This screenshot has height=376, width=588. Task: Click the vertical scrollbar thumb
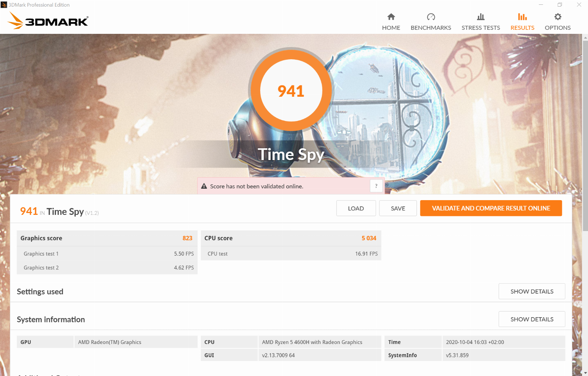[x=585, y=136]
